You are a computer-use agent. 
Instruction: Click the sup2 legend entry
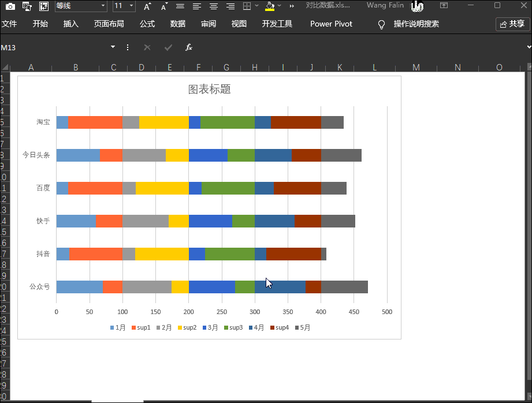[187, 327]
